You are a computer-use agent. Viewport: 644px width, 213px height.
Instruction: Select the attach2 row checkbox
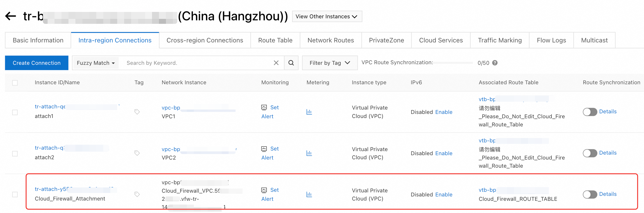[15, 153]
